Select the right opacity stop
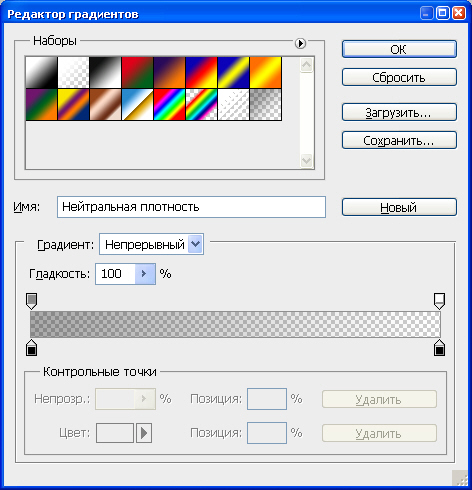Viewport: 472px width, 490px height. click(x=439, y=301)
